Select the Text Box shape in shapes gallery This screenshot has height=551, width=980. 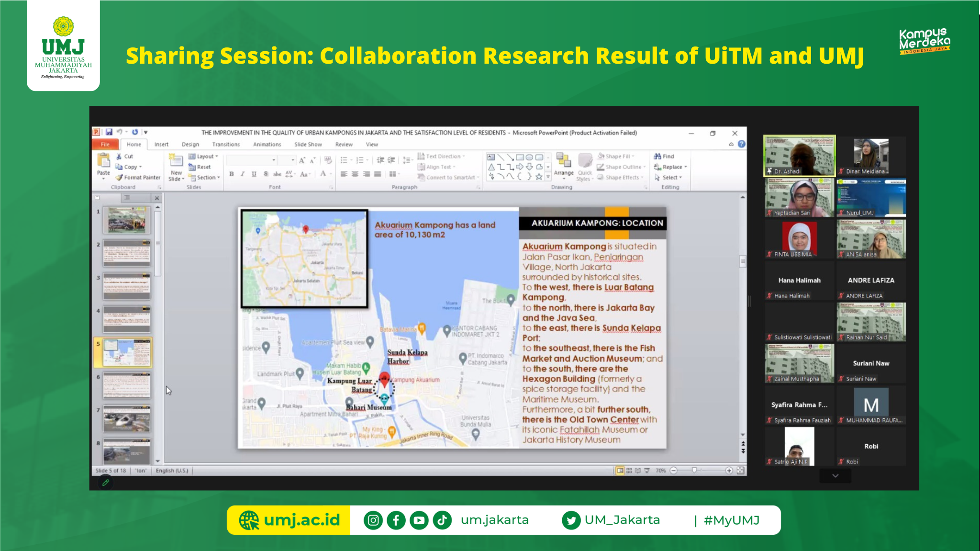pyautogui.click(x=491, y=157)
